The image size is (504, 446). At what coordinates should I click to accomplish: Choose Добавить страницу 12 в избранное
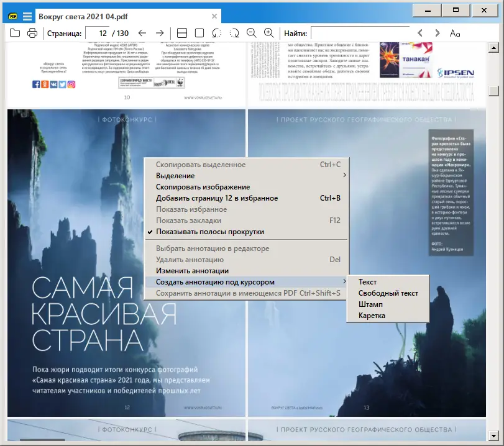point(246,198)
